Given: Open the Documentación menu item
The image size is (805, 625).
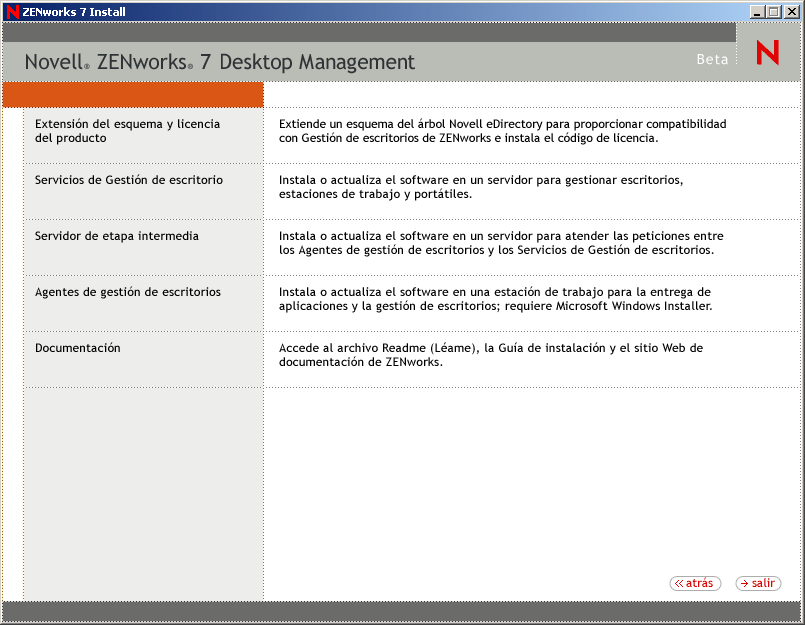Looking at the screenshot, I should (78, 348).
